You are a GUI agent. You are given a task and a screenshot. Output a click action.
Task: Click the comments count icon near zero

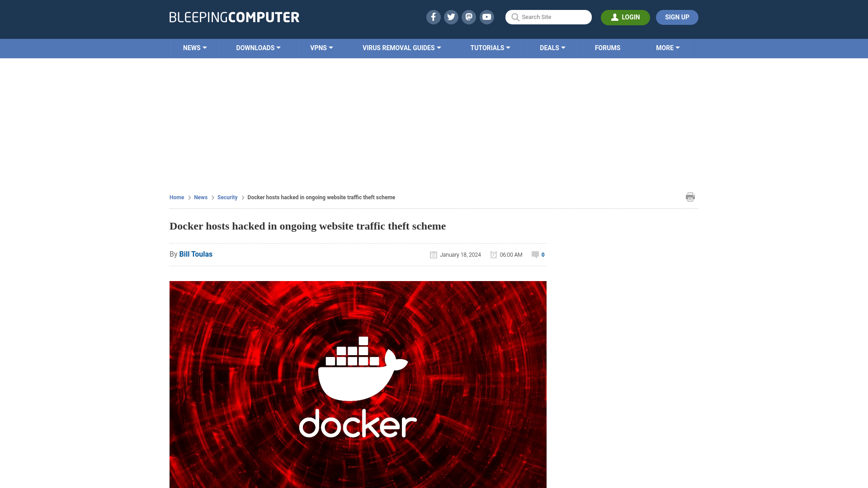coord(535,254)
